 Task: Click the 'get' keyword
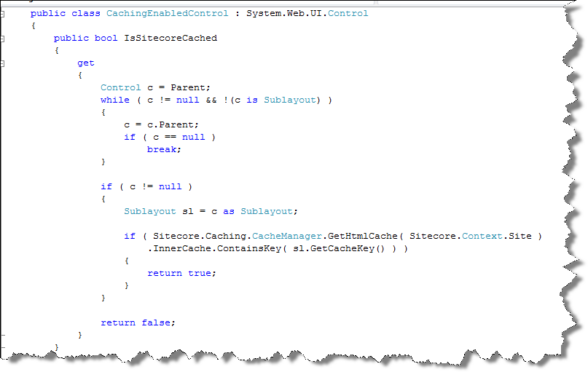[86, 63]
